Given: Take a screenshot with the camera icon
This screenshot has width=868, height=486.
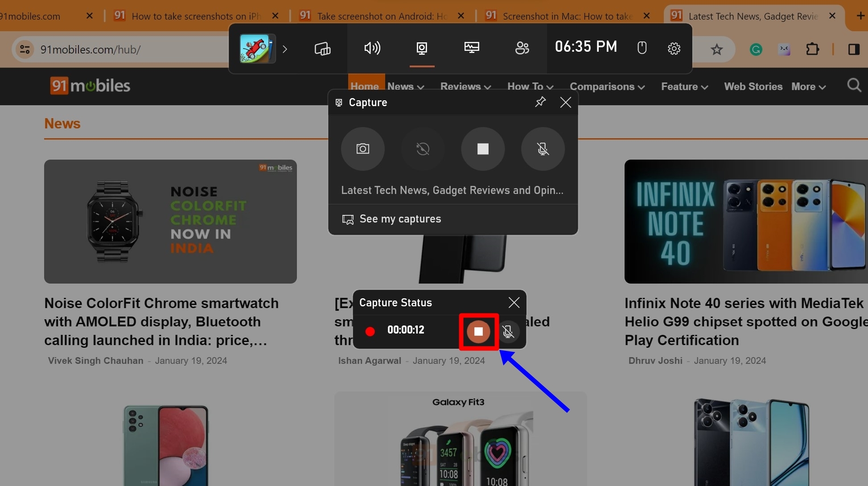Looking at the screenshot, I should [362, 149].
